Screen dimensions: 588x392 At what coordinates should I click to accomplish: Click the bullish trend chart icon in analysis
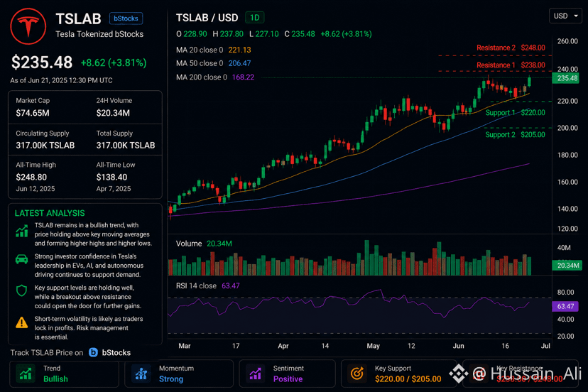point(22,231)
